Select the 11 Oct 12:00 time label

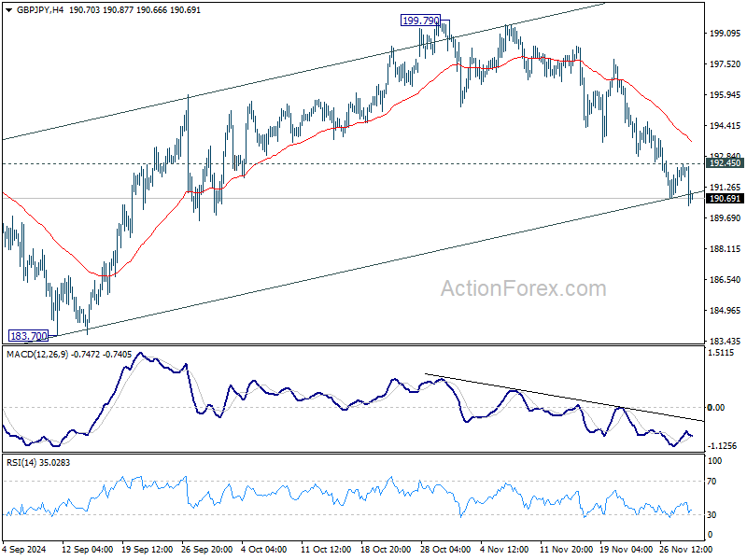click(326, 550)
